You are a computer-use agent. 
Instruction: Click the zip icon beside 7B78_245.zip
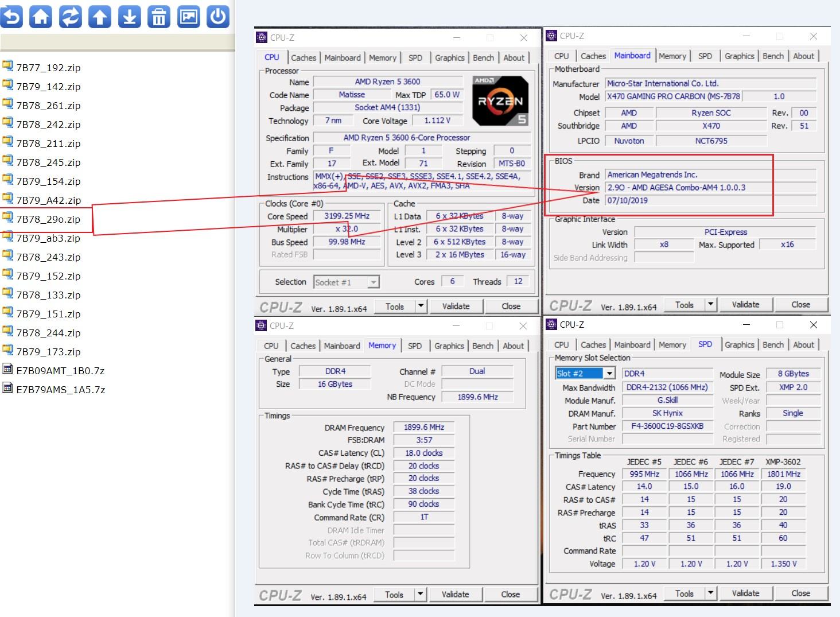(x=7, y=161)
